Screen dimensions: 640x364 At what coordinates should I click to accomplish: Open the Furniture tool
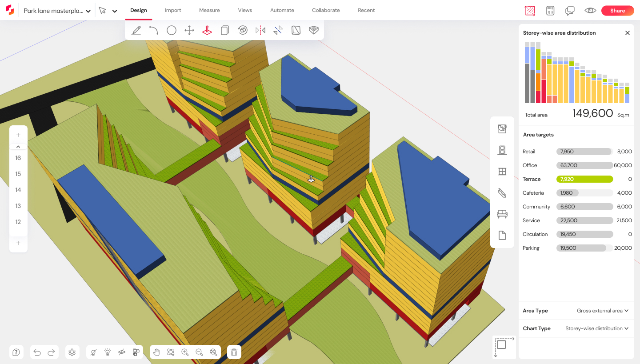click(502, 214)
